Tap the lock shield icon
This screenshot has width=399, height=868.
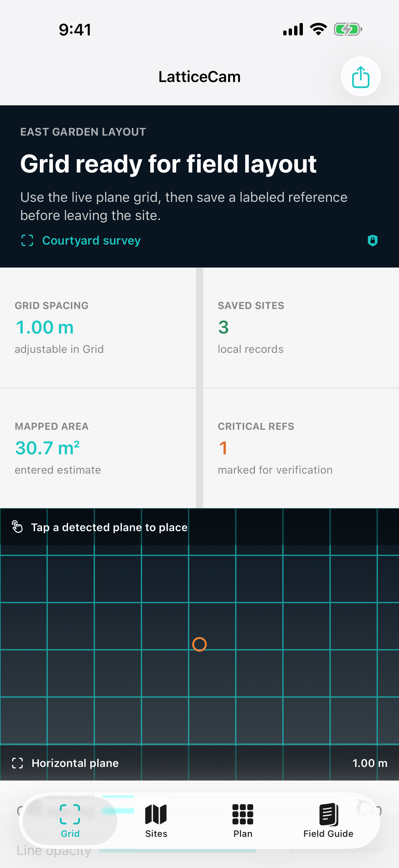372,241
